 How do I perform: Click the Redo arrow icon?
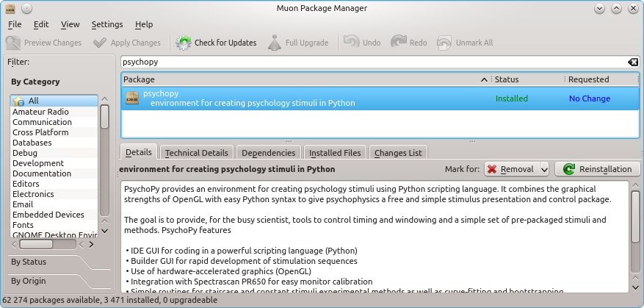click(x=399, y=43)
